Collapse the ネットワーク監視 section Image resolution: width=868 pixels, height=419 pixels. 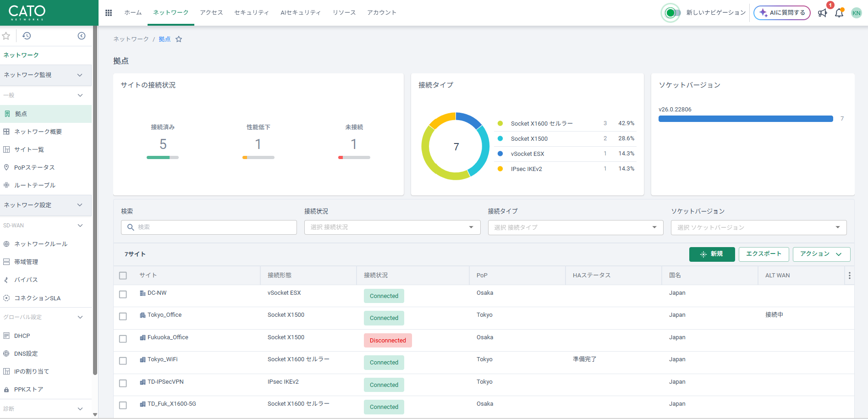[x=46, y=75]
